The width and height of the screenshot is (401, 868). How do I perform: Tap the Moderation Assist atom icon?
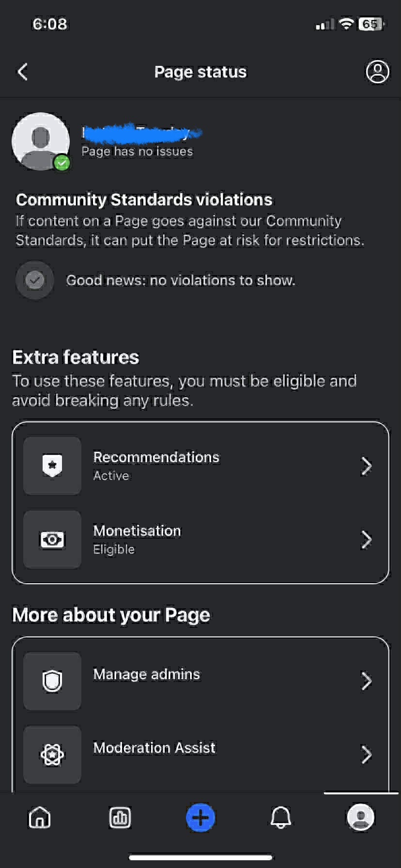point(52,755)
